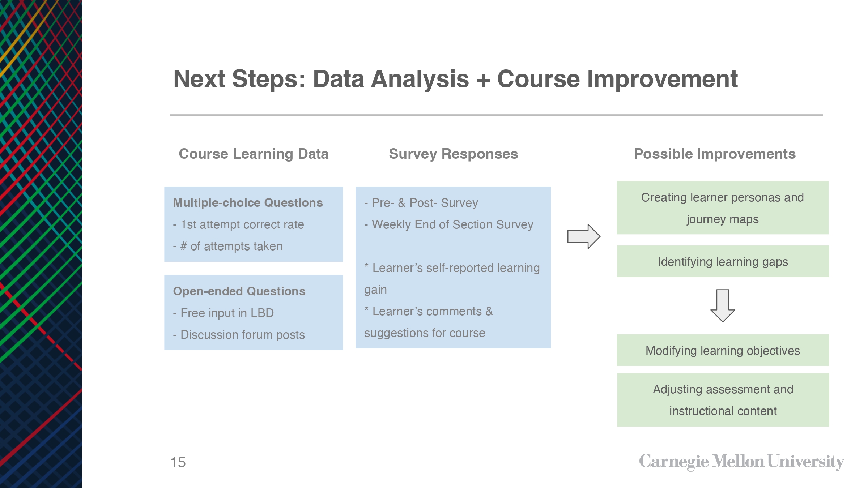868x488 pixels.
Task: Click the downward arrow below Identifying learning gaps
Action: tap(723, 305)
